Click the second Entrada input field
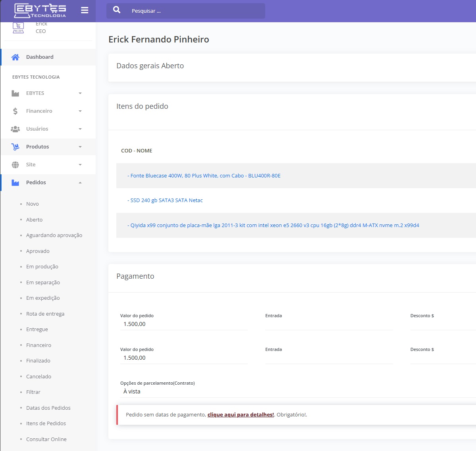Screen dimensions: 476x451 (329, 358)
